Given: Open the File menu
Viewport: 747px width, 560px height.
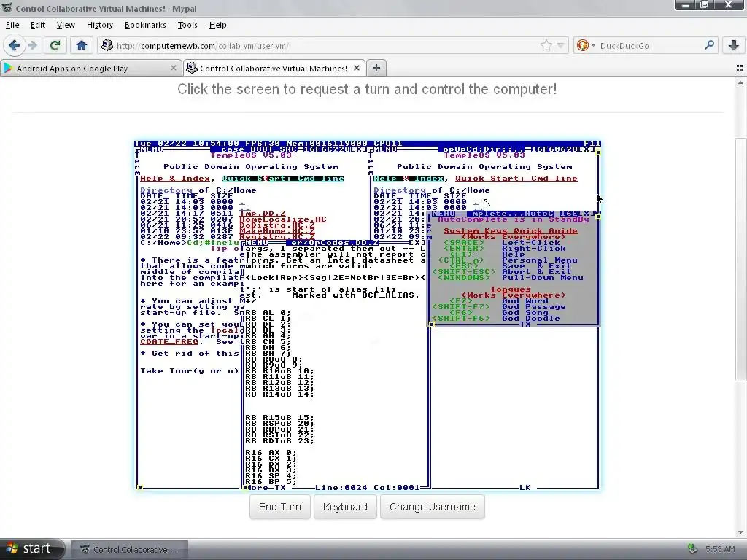Looking at the screenshot, I should click(12, 25).
